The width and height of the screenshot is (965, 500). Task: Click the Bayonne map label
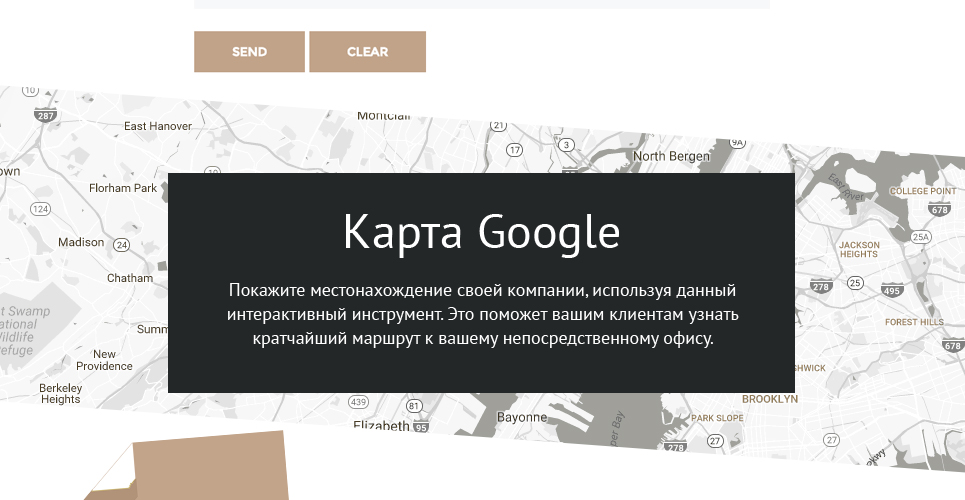tap(522, 417)
